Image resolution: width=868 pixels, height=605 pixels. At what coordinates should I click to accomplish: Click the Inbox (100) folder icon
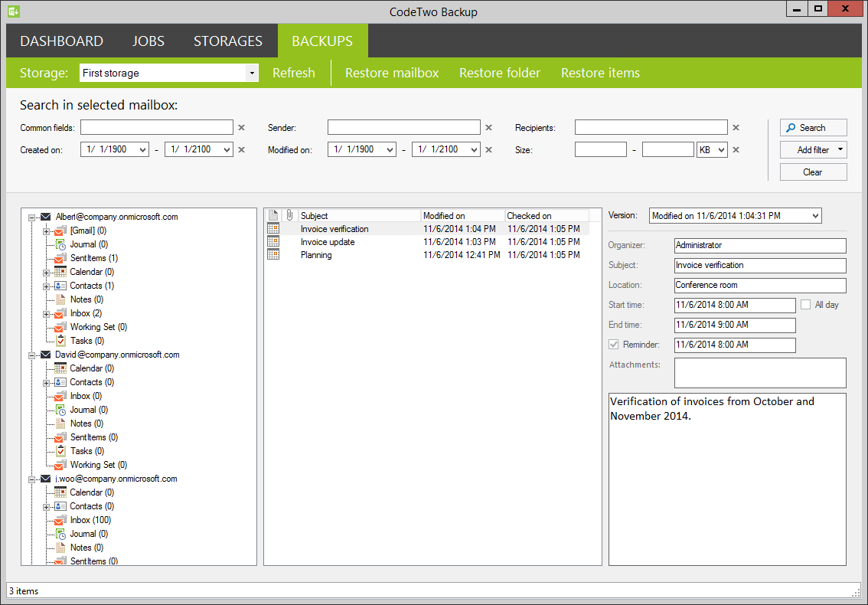point(60,520)
